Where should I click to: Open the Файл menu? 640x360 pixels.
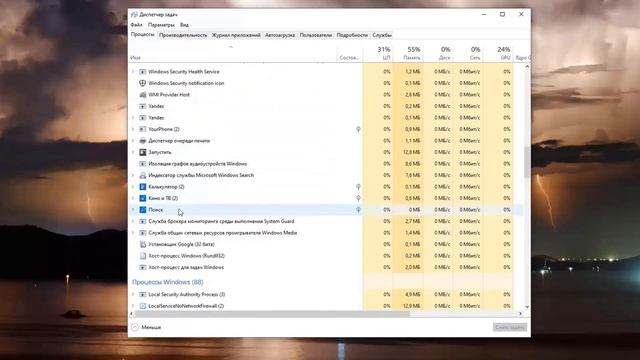point(137,25)
